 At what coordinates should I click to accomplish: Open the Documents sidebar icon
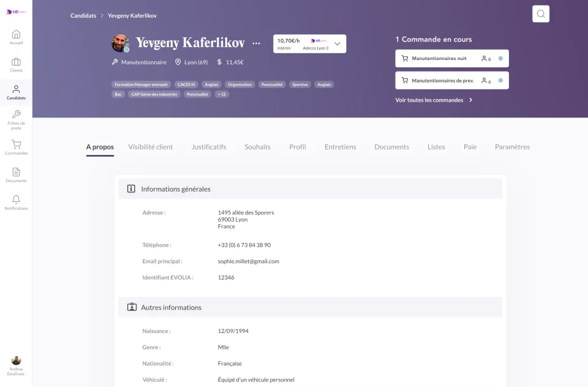click(16, 173)
